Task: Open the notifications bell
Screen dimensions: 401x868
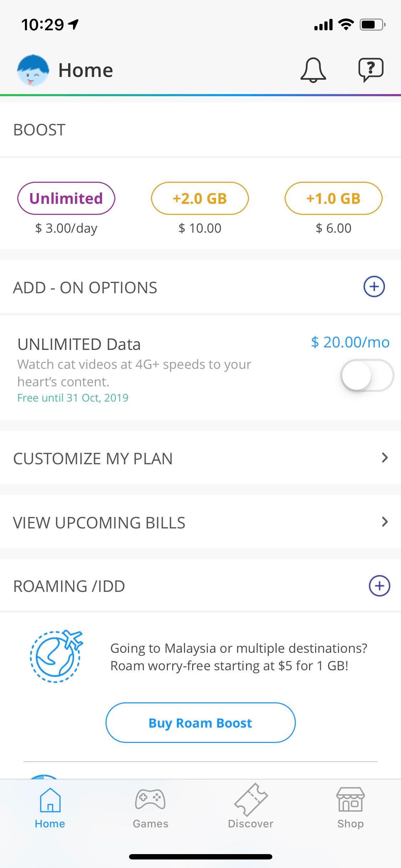Action: point(313,70)
